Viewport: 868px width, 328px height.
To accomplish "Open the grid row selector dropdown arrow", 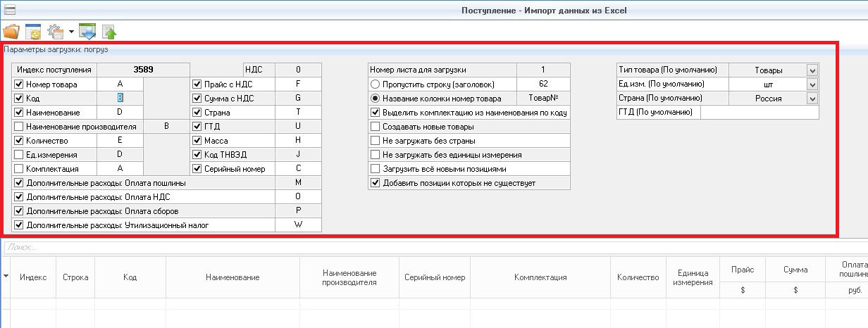I will click(x=6, y=277).
